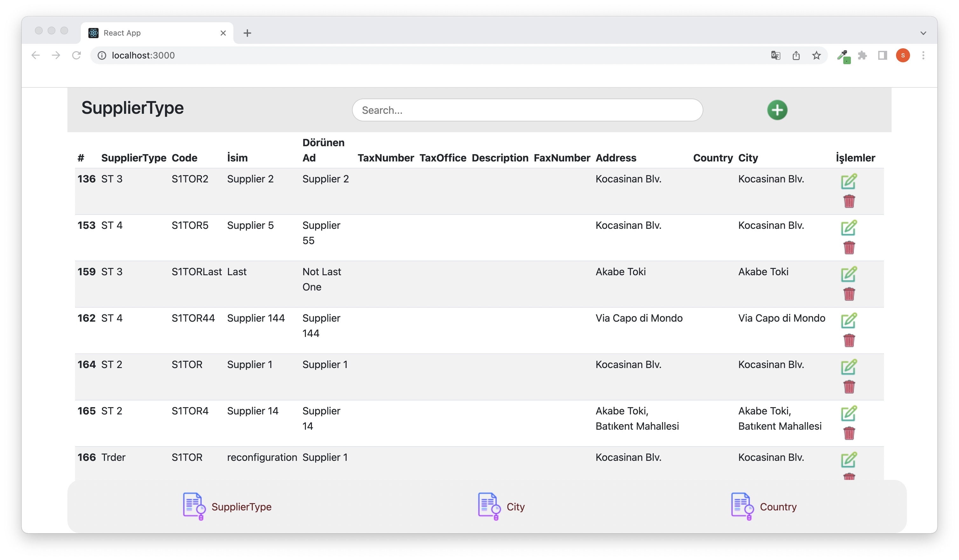Select row number 164
Viewport: 959px width, 560px height.
click(86, 365)
